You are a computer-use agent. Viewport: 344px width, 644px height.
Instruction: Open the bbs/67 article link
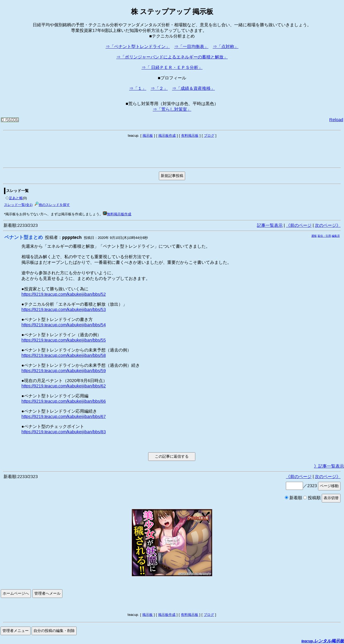63,417
